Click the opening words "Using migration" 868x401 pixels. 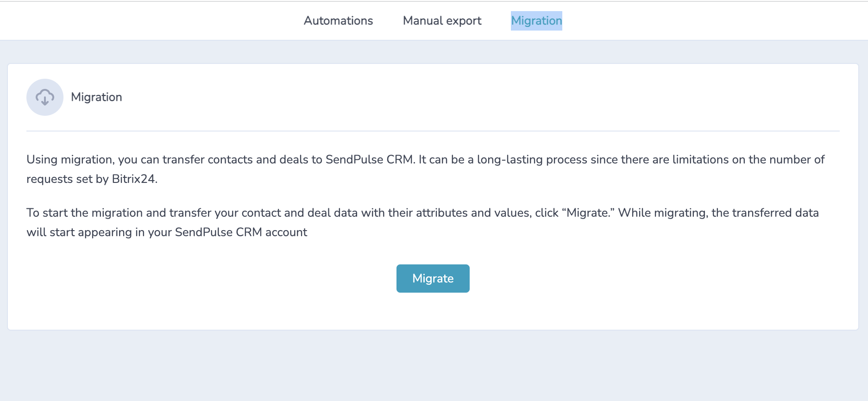click(x=69, y=160)
